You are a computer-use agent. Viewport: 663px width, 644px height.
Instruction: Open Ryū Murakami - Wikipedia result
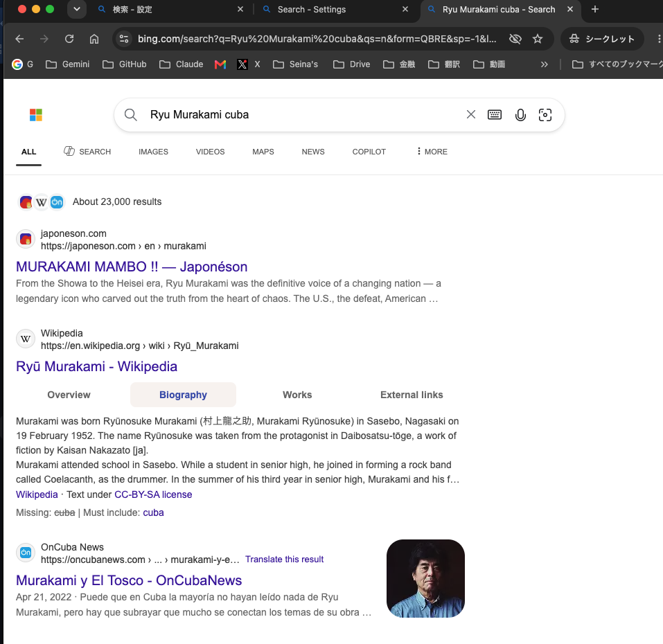coord(96,366)
